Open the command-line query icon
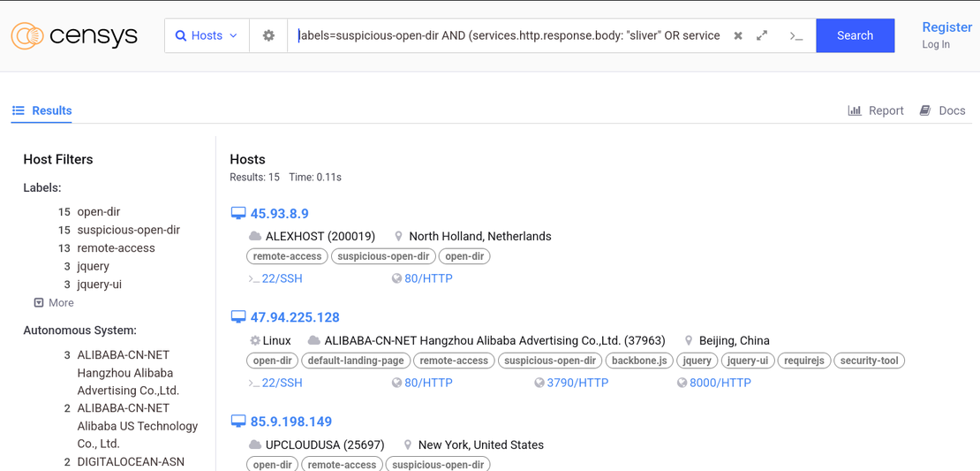The image size is (980, 471). (795, 36)
